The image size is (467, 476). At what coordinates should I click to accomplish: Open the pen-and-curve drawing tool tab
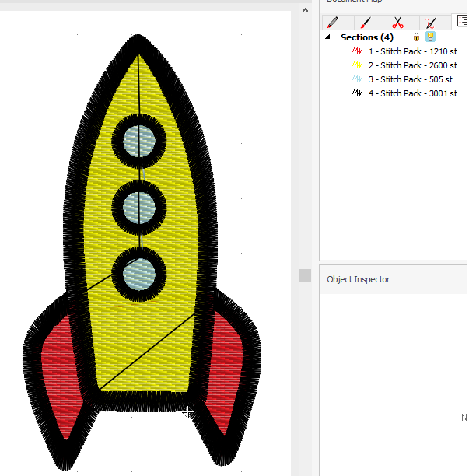[x=430, y=23]
